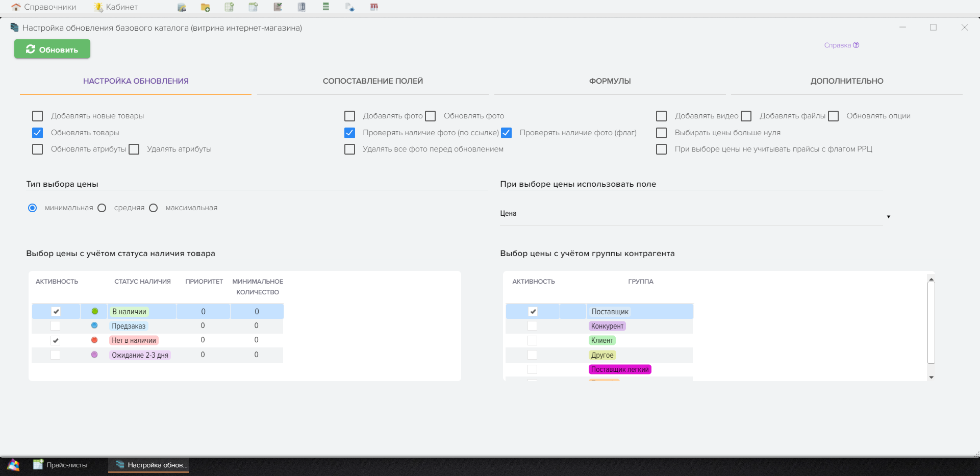This screenshot has height=476, width=980.
Task: Enable Выбирать цены больше нуля
Action: (x=662, y=133)
